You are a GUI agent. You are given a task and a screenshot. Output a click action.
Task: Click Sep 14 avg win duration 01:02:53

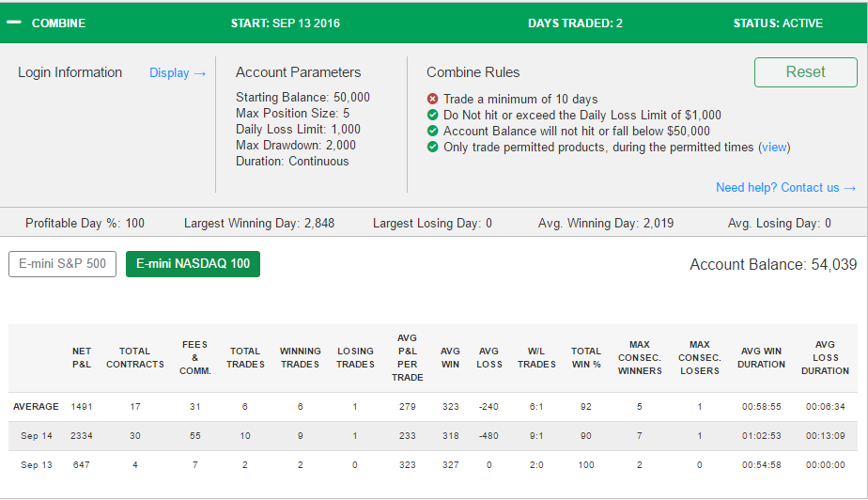(761, 436)
